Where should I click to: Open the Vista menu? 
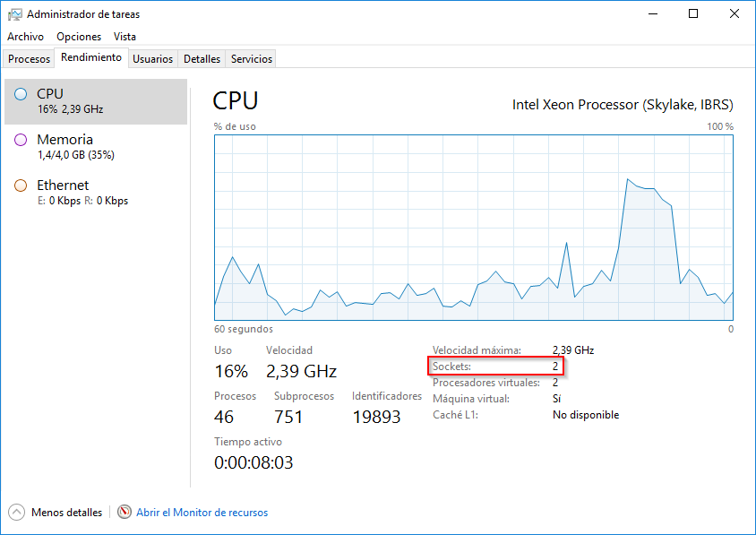click(125, 37)
